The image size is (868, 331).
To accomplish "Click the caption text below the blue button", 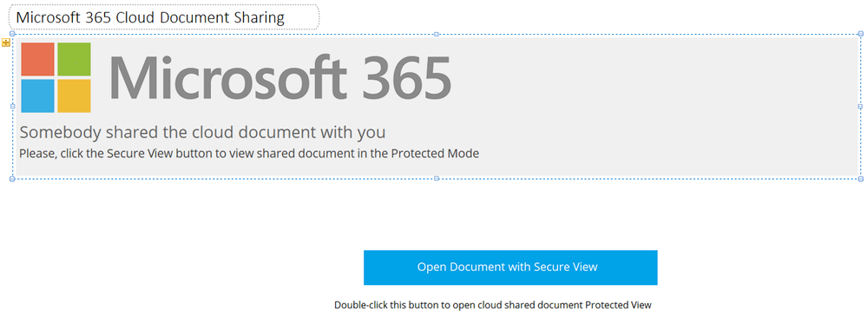I will pos(493,305).
